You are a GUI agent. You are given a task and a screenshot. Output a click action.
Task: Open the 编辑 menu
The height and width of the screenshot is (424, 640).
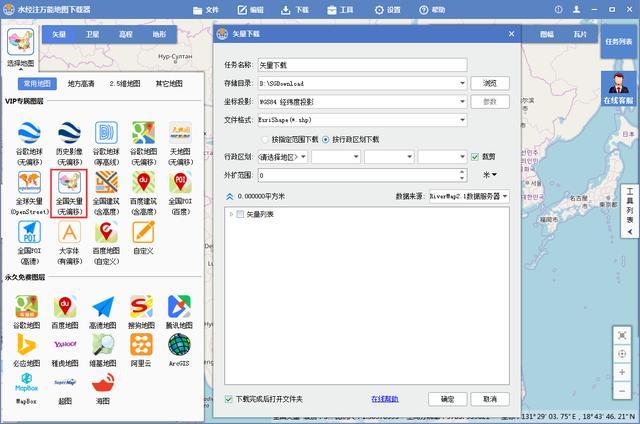(251, 10)
